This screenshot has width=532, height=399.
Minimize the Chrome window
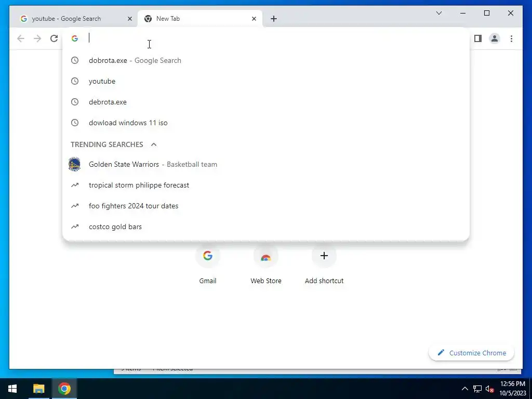[x=463, y=13]
